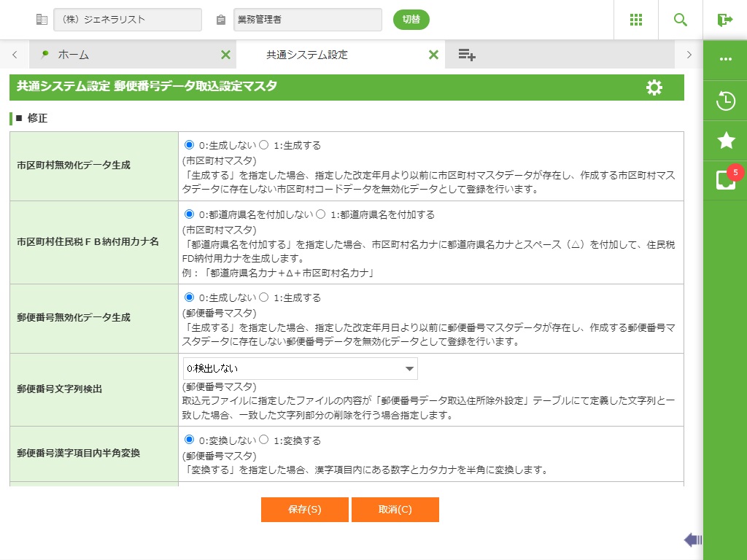This screenshot has width=747, height=560.
Task: Select '1:生成する' for 市区町村無効化データ生成
Action: [x=264, y=145]
